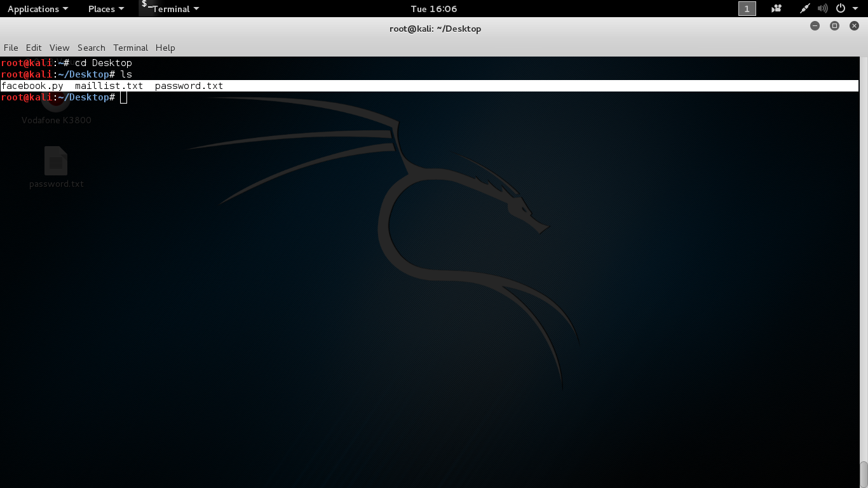
Task: Open the Help menu
Action: click(165, 48)
